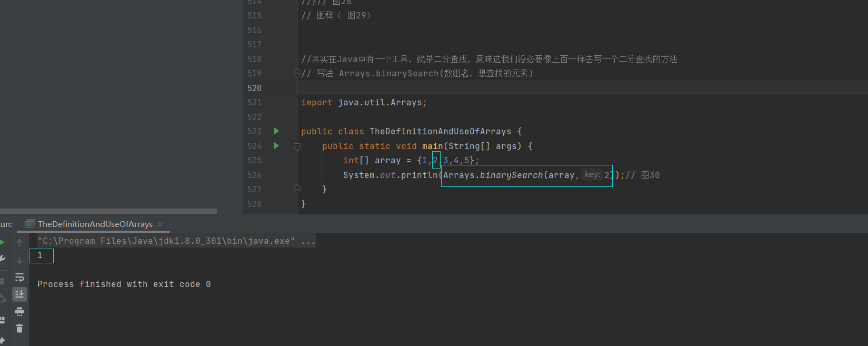
Task: Click the 'main' method name in code
Action: pos(432,146)
